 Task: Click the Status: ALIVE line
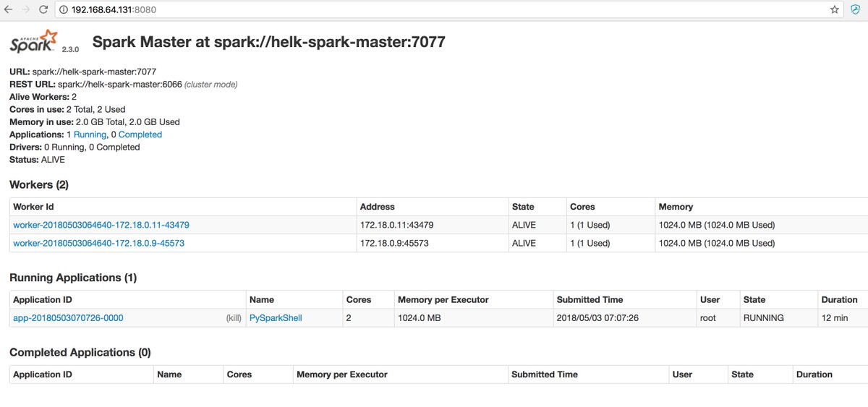point(37,159)
